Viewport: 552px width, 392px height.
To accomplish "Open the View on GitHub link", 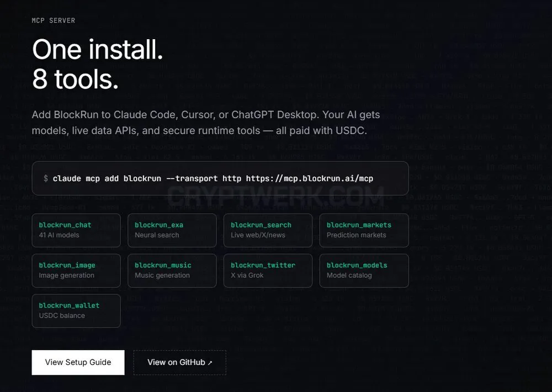I will click(179, 362).
